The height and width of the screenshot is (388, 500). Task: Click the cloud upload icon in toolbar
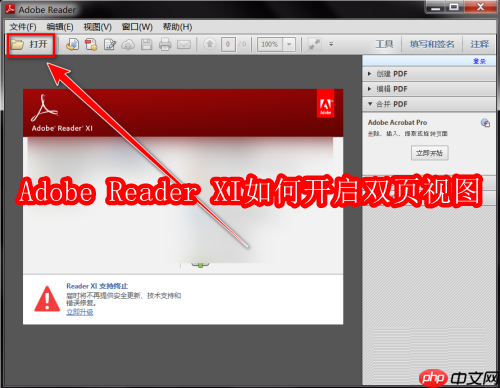pyautogui.click(x=128, y=44)
